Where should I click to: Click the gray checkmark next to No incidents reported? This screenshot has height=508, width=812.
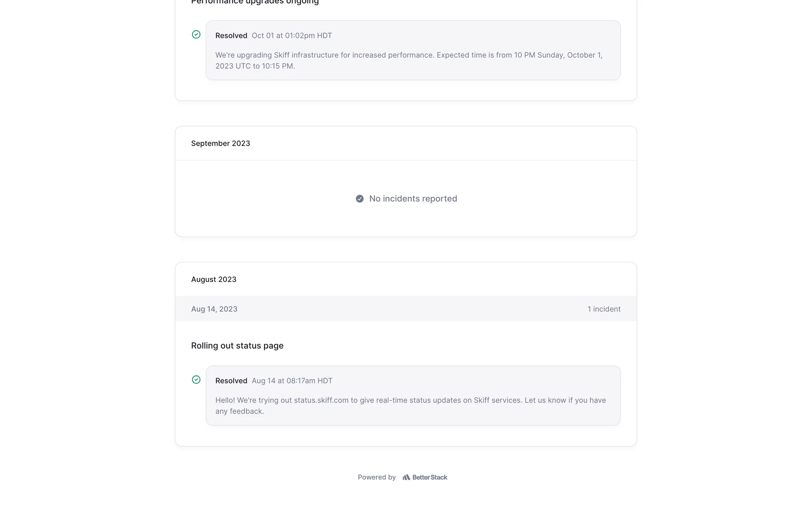[359, 199]
